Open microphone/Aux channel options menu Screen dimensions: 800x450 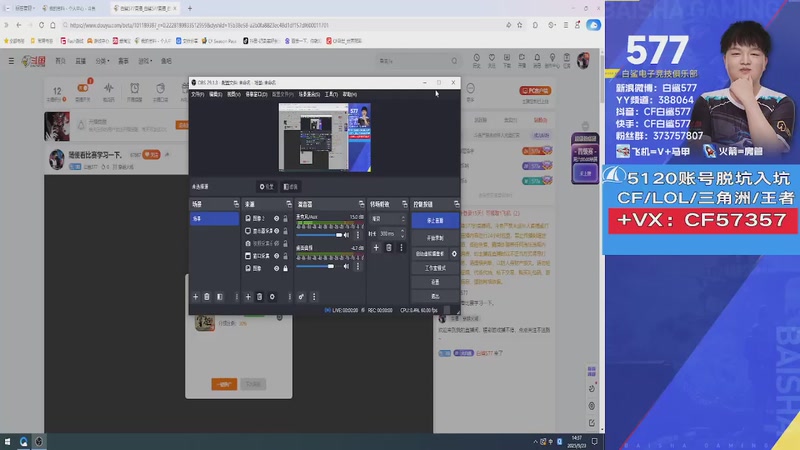pyautogui.click(x=357, y=235)
